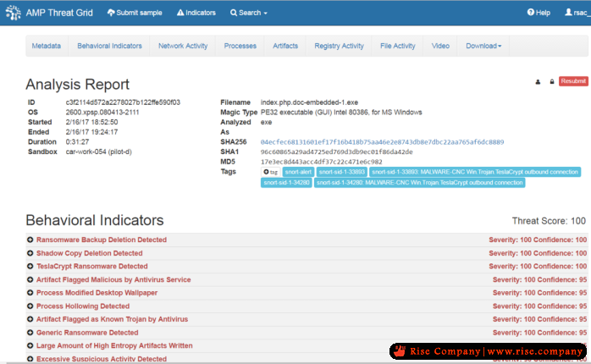Image resolution: width=591 pixels, height=364 pixels.
Task: Open Artifact Flagged Malicious by Antivirus Service
Action: click(x=113, y=279)
